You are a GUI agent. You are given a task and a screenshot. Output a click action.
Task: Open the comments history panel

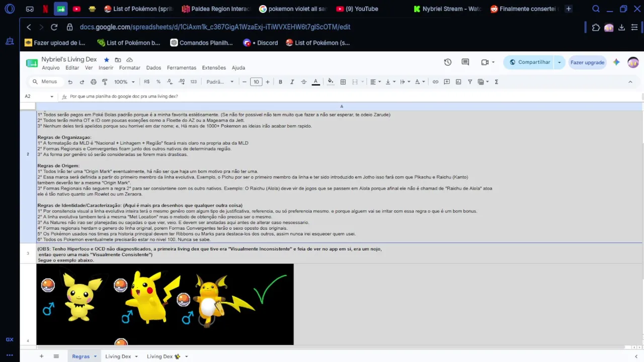465,62
